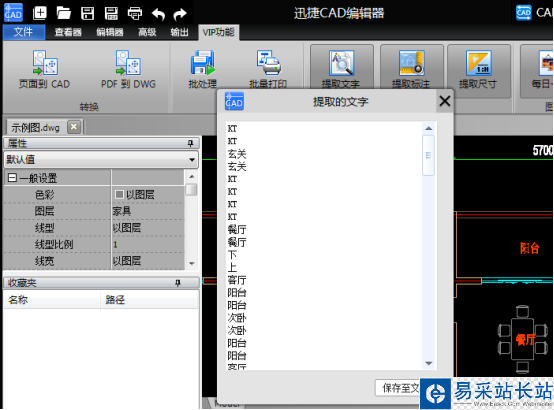Viewport: 554px width, 410px height.
Task: Open the 批处理 batch processing tool
Action: 202,69
